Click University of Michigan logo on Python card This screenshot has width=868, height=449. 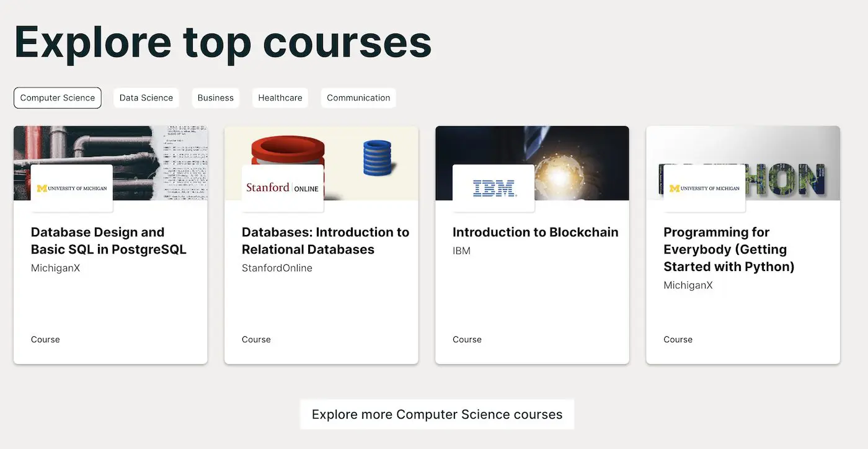point(704,189)
